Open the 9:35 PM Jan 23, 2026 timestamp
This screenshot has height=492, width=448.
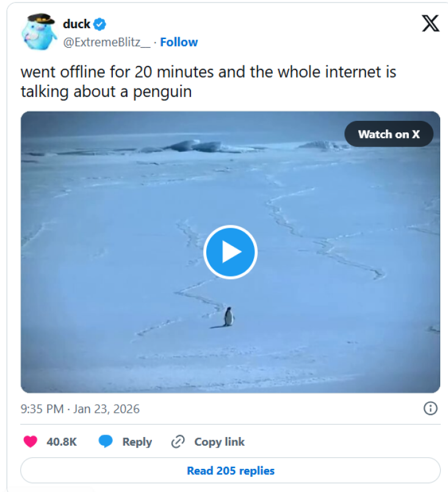[80, 409]
